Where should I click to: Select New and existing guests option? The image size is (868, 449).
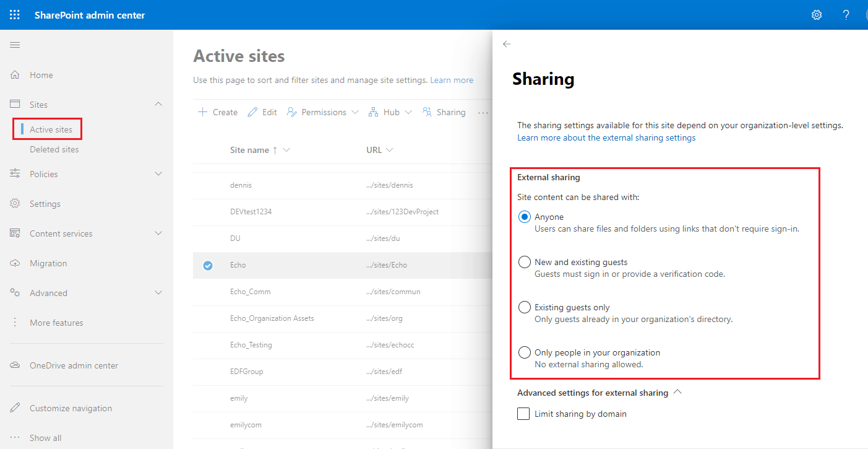pyautogui.click(x=525, y=262)
